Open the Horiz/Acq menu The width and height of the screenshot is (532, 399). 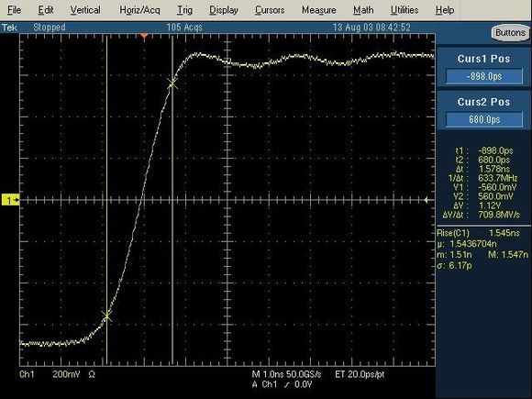139,10
